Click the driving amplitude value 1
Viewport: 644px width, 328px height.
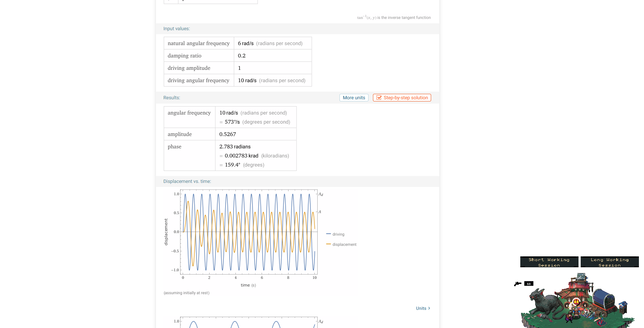click(x=239, y=68)
